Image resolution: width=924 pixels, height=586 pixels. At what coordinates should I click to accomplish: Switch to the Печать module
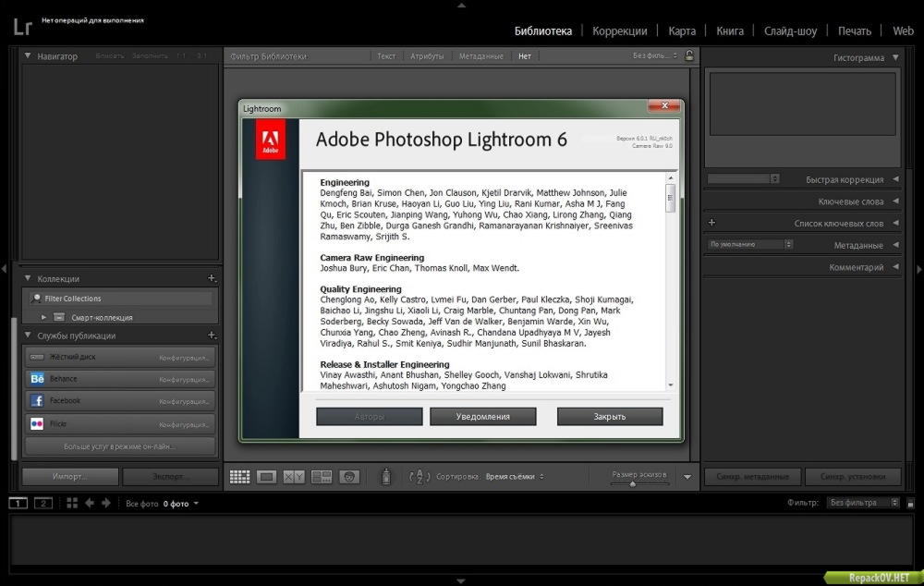[855, 31]
